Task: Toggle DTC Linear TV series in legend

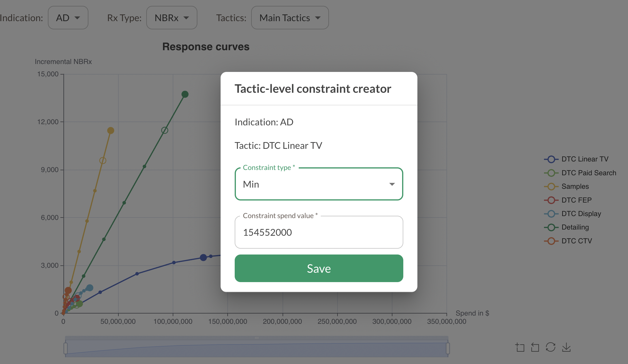Action: (576, 159)
